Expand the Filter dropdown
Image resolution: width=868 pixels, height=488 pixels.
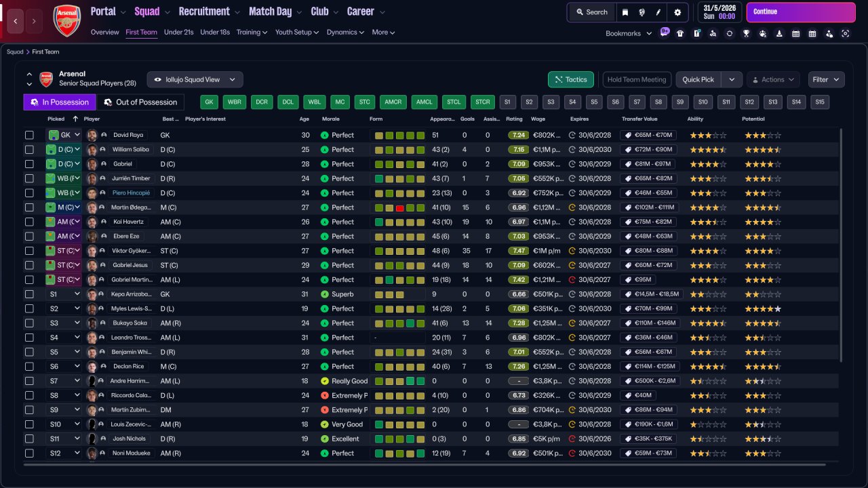pyautogui.click(x=826, y=79)
